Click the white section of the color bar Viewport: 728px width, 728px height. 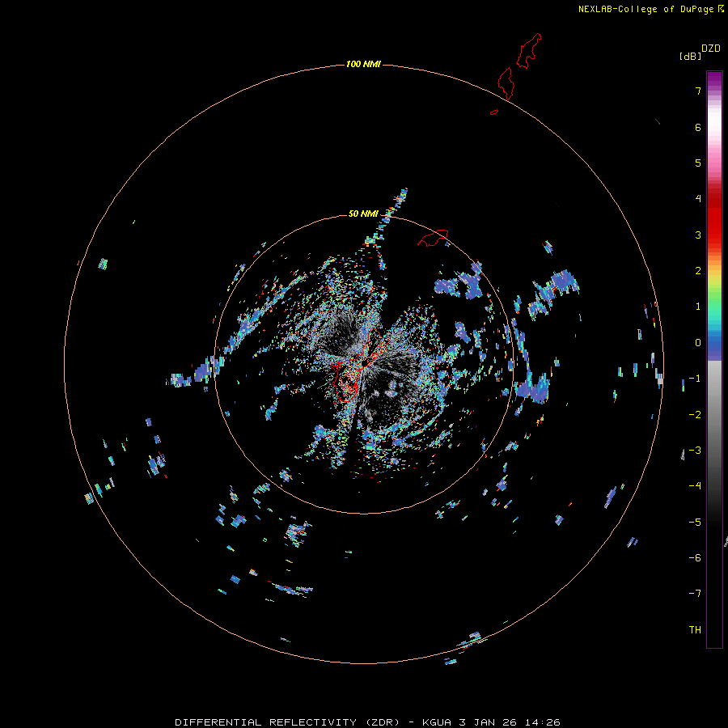[714, 121]
